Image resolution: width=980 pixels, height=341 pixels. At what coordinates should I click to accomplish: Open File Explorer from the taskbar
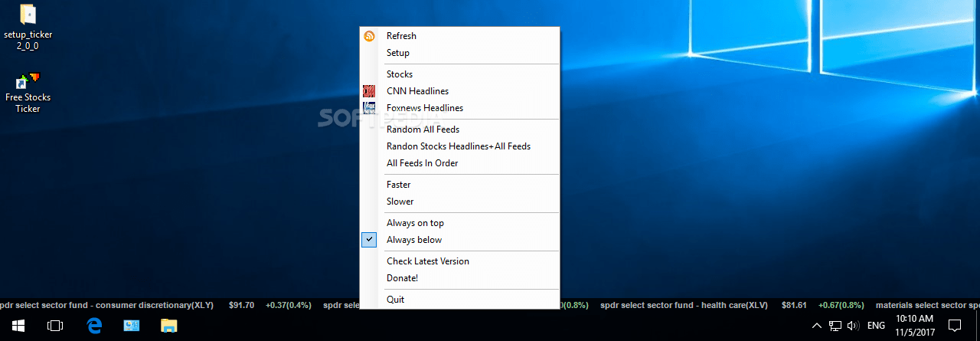[x=168, y=326]
